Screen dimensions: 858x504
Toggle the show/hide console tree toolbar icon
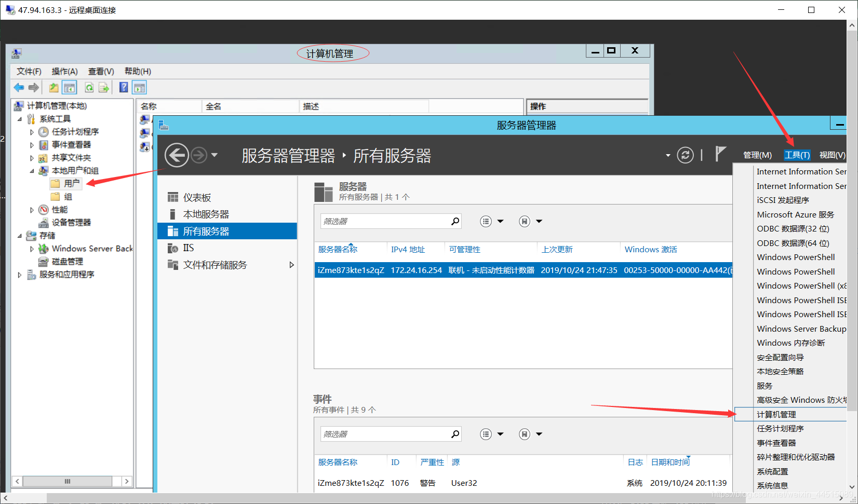click(69, 88)
